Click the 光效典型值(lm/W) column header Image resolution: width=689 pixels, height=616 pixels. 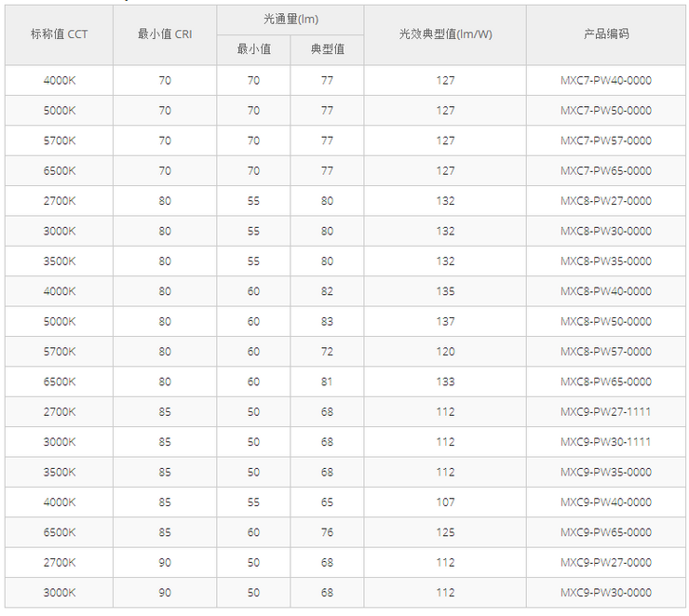pyautogui.click(x=445, y=34)
